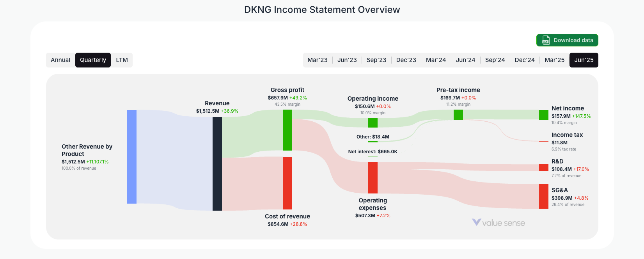644x259 pixels.
Task: Click the $11.8M income tax value
Action: (x=559, y=143)
